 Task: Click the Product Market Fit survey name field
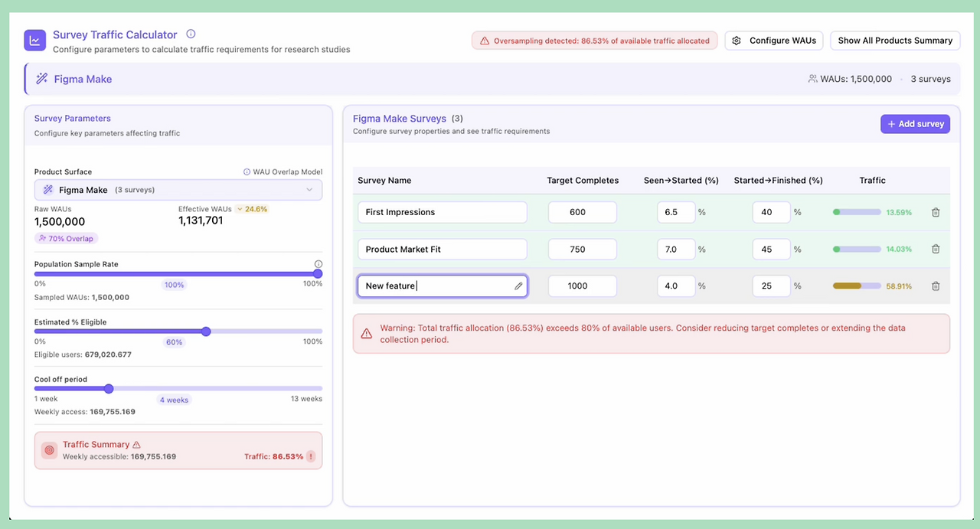click(443, 249)
